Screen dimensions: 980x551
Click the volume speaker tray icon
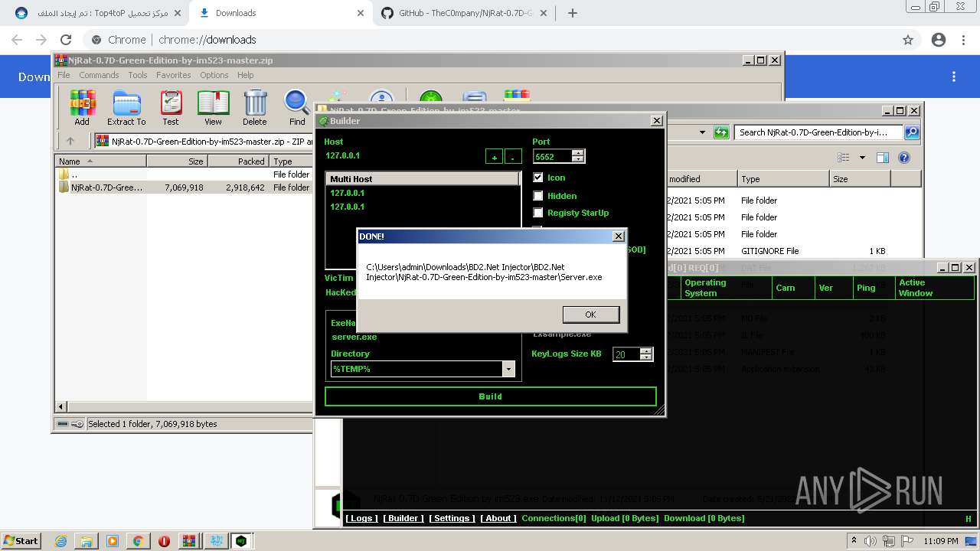(871, 541)
